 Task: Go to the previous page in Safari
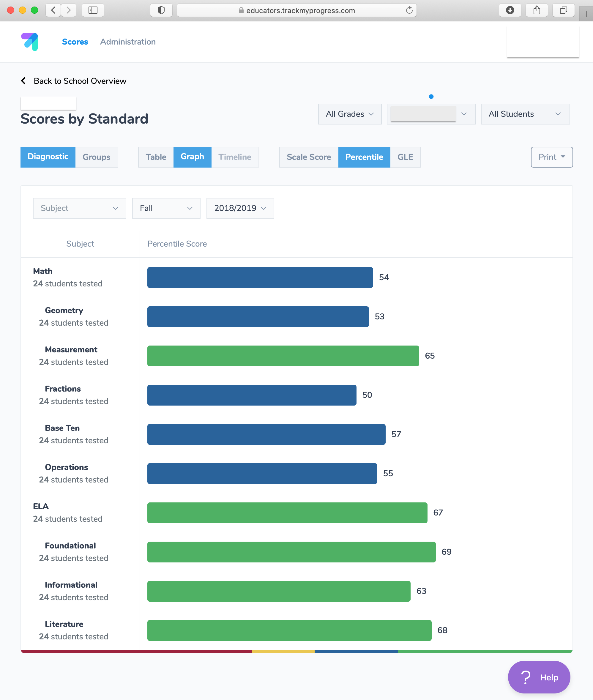coord(53,10)
